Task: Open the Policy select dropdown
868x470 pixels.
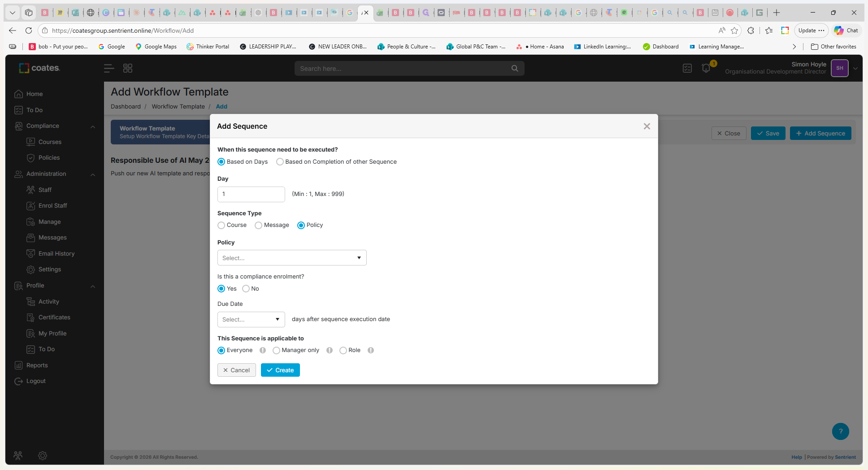Action: coord(292,258)
